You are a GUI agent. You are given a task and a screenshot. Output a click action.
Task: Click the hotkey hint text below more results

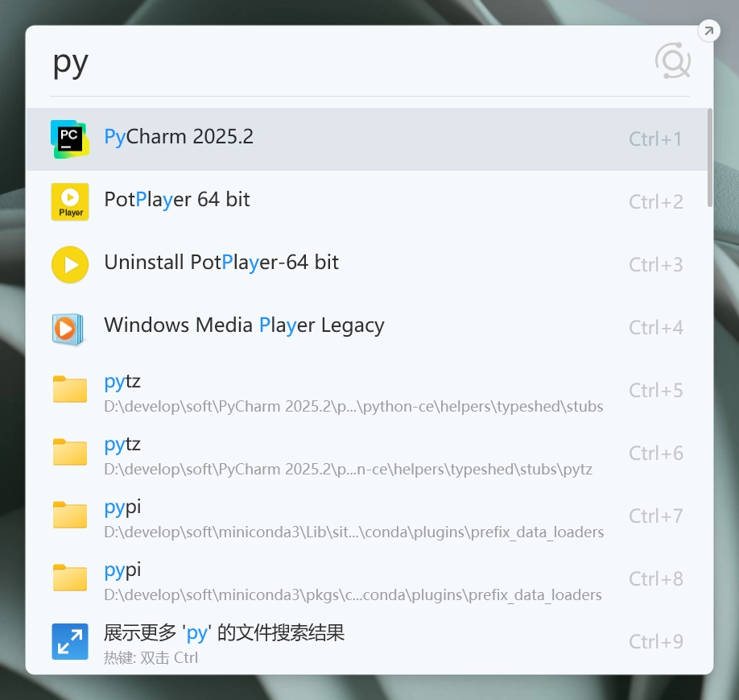[x=151, y=657]
